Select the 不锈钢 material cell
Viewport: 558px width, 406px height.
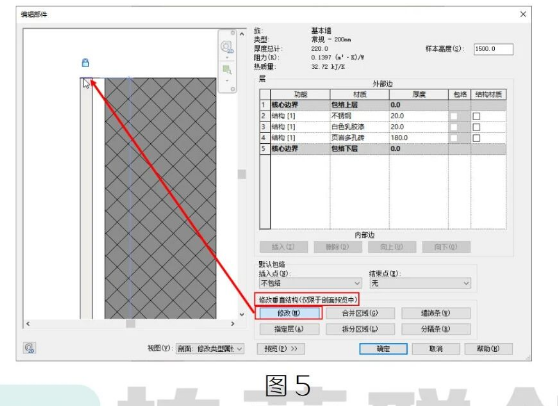pos(360,116)
